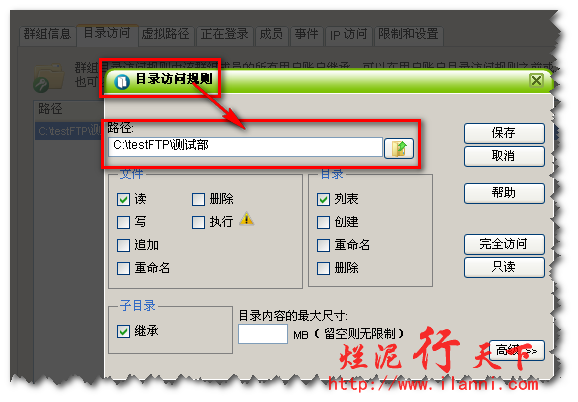Expand the 高级 >> advanced options
This screenshot has height=402, width=578.
(x=517, y=350)
